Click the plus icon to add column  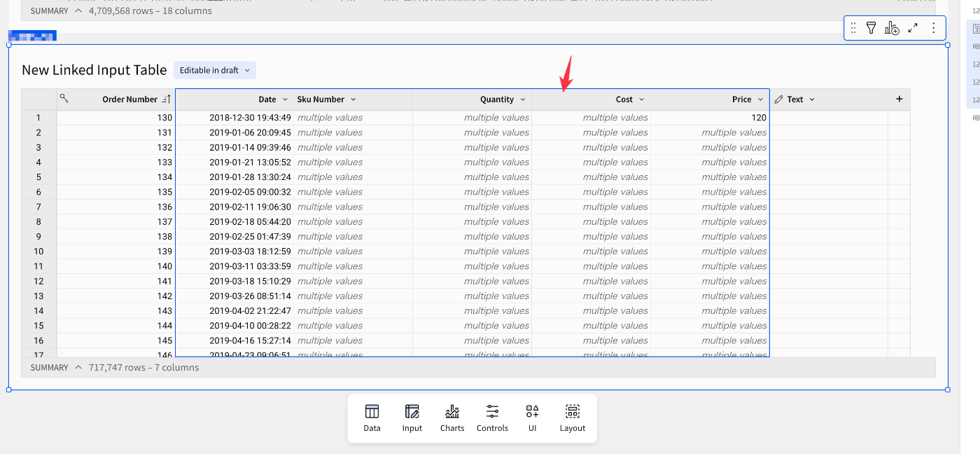pos(899,99)
